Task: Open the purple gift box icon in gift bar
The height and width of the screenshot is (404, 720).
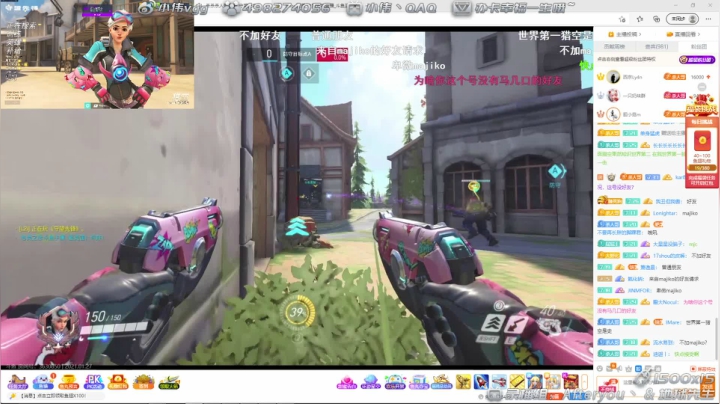Action: point(418,382)
